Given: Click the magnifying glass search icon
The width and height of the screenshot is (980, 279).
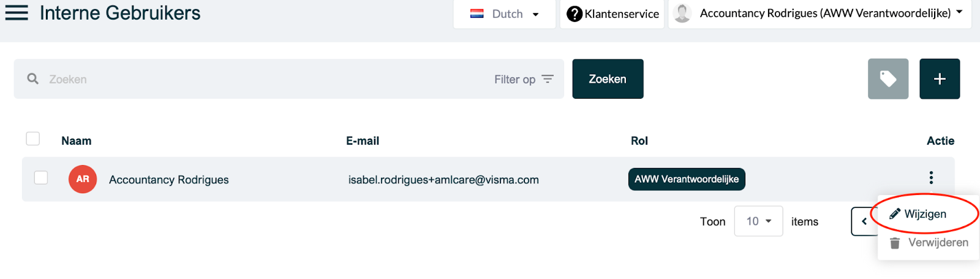Looking at the screenshot, I should click(x=33, y=78).
